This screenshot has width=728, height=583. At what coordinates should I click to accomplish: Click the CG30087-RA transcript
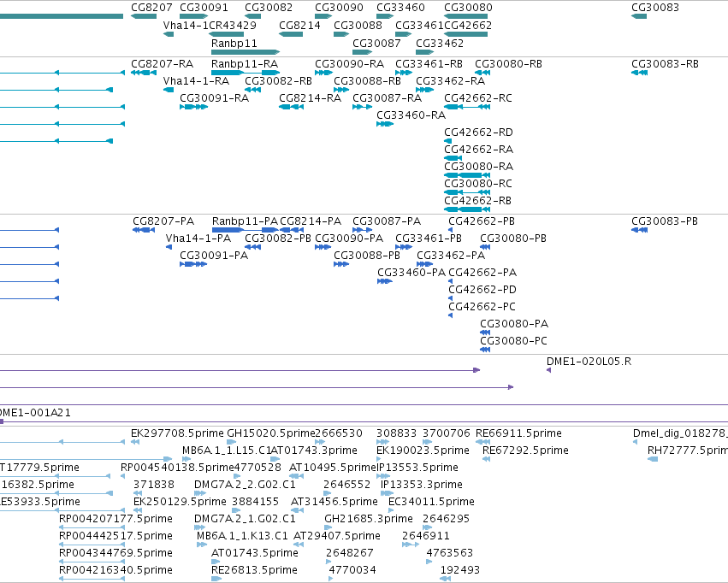click(x=362, y=107)
